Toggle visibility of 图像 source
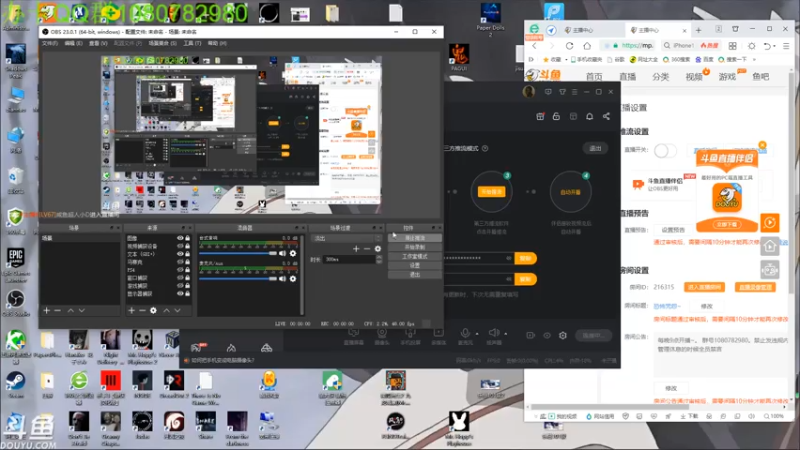The image size is (800, 450). coord(180,238)
